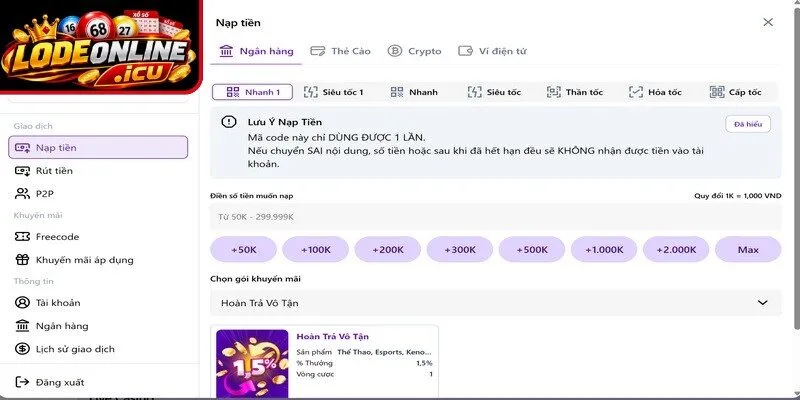Click the Đăng xuất logout arrow icon
This screenshot has height=400, width=800.
point(22,382)
